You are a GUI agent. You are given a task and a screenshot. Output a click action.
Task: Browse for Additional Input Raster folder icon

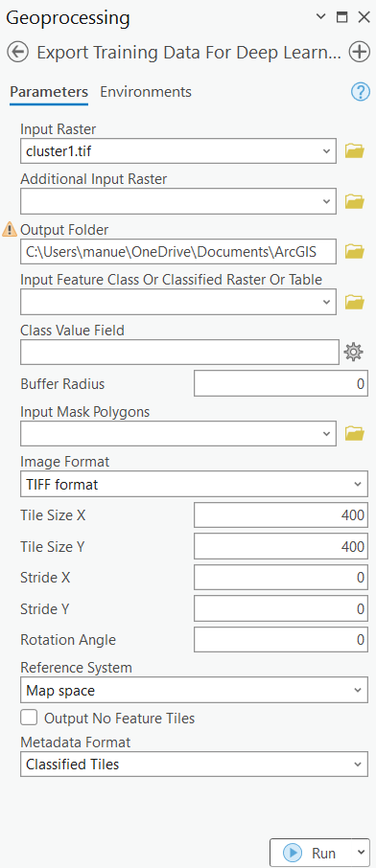(354, 201)
